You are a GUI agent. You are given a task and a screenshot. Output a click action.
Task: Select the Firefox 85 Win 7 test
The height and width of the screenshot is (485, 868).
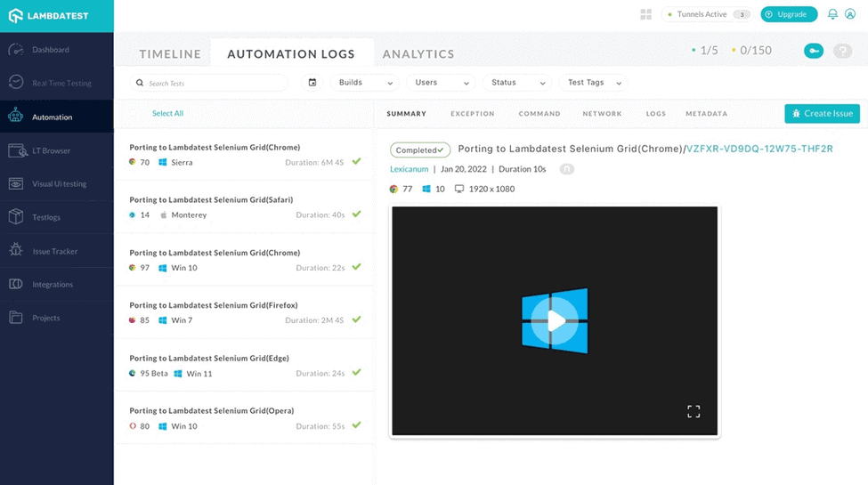[x=244, y=312]
